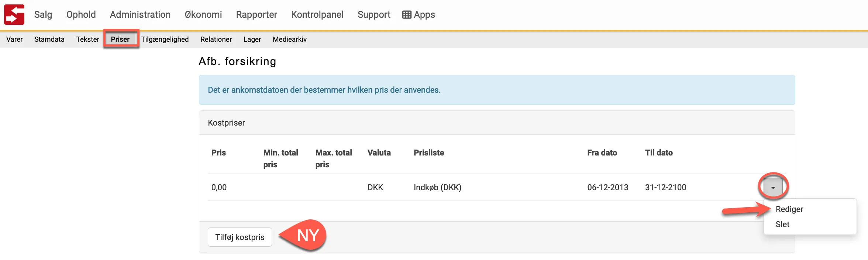This screenshot has width=868, height=260.
Task: Select Rediger from the dropdown menu
Action: tap(789, 209)
